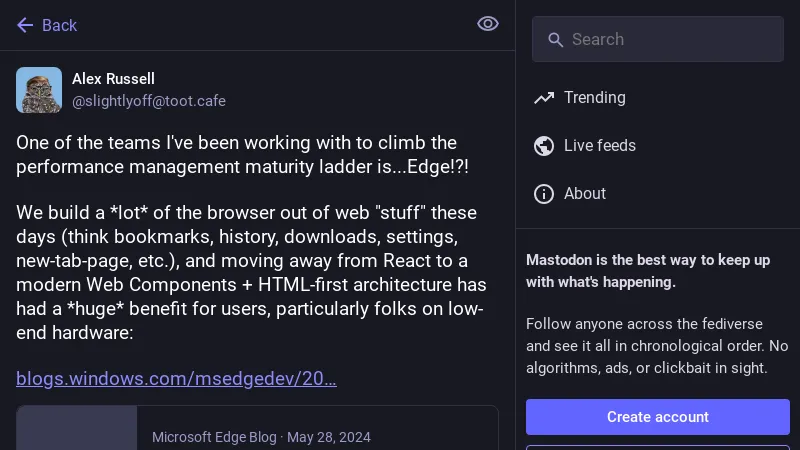The image size is (800, 450).
Task: Click the Trending arrow icon
Action: tap(544, 98)
